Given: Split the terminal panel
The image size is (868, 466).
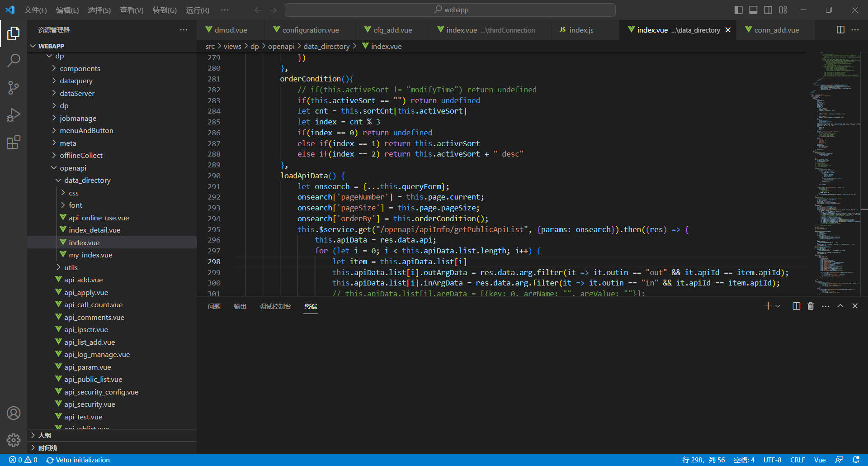Looking at the screenshot, I should [x=797, y=306].
